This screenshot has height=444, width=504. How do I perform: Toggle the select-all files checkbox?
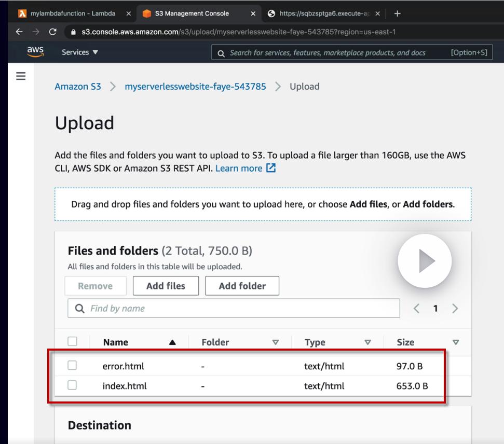pos(73,342)
